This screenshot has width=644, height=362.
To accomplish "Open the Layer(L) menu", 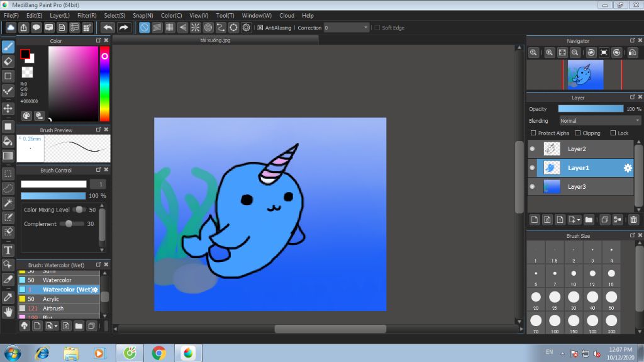I will [x=60, y=15].
